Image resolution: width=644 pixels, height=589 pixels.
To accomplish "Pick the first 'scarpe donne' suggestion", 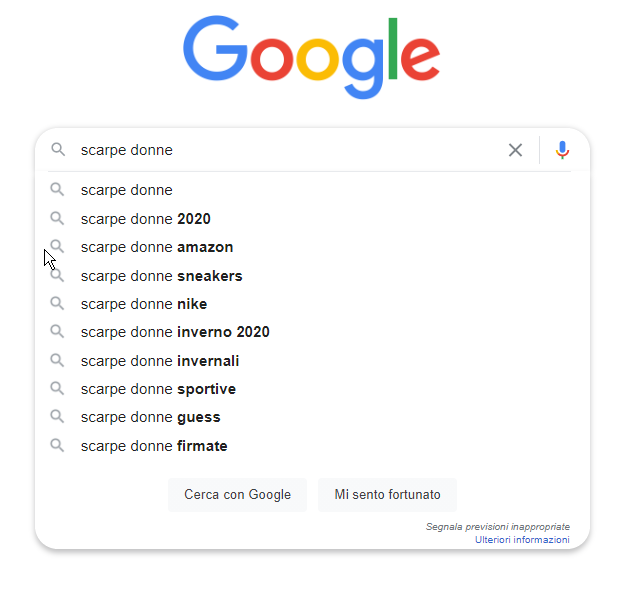I will coord(312,190).
